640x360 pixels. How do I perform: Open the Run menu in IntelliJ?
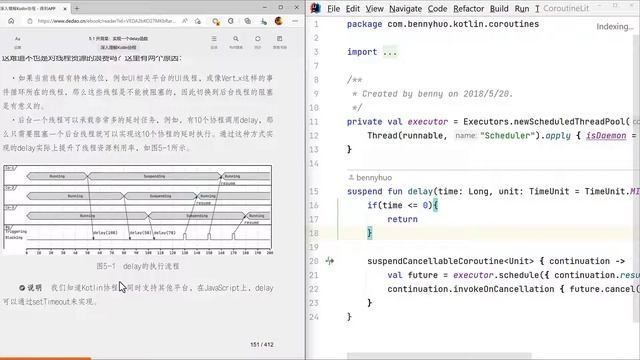(522, 9)
